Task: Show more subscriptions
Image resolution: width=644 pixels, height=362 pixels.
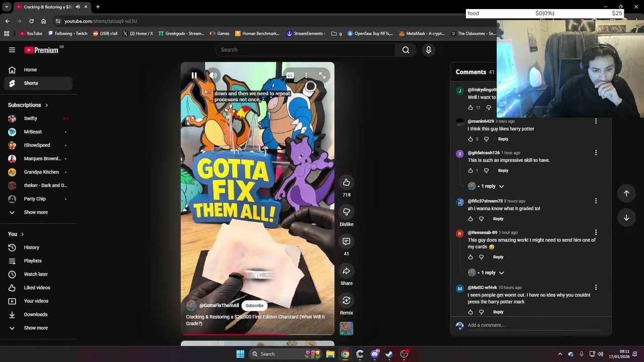Action: pos(38,212)
